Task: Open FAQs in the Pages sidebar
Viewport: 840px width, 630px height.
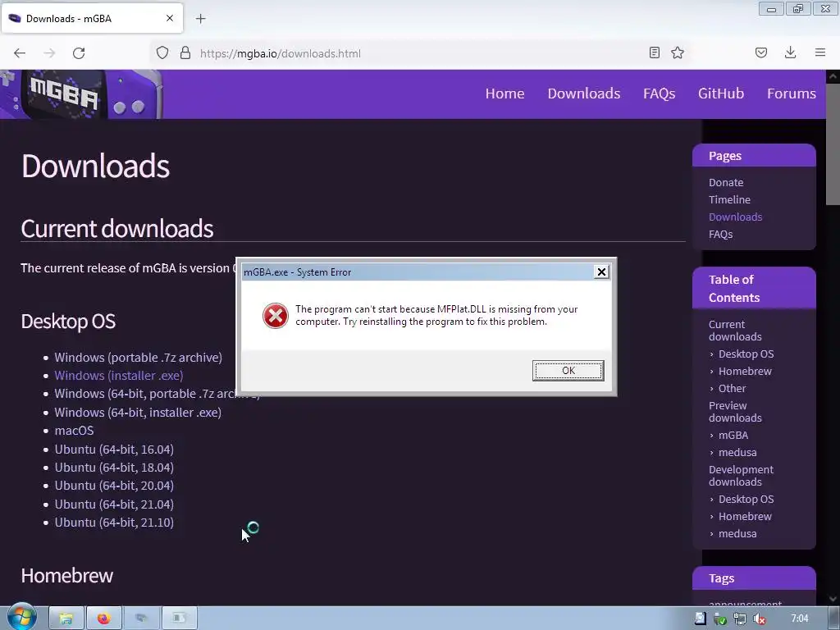Action: click(720, 234)
